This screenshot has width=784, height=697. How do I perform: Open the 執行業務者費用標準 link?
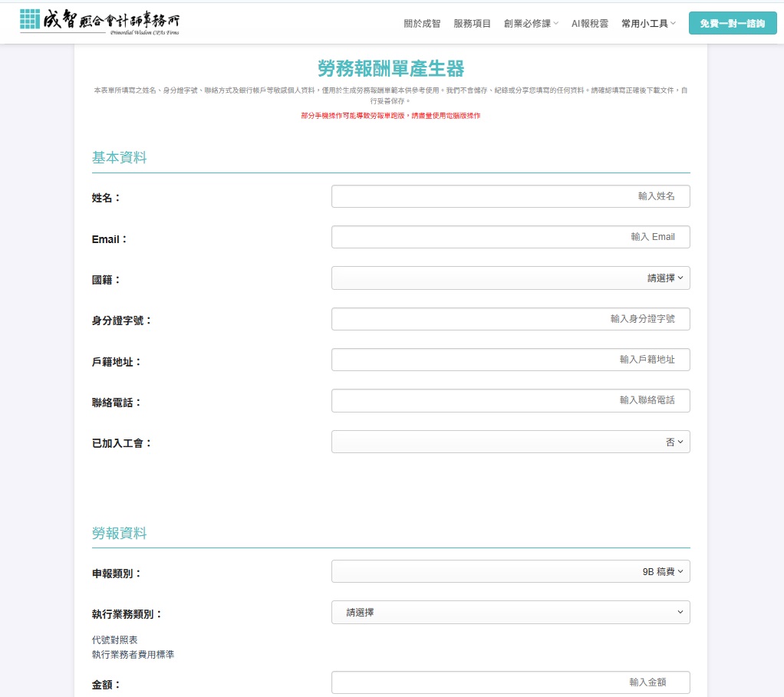(x=133, y=655)
